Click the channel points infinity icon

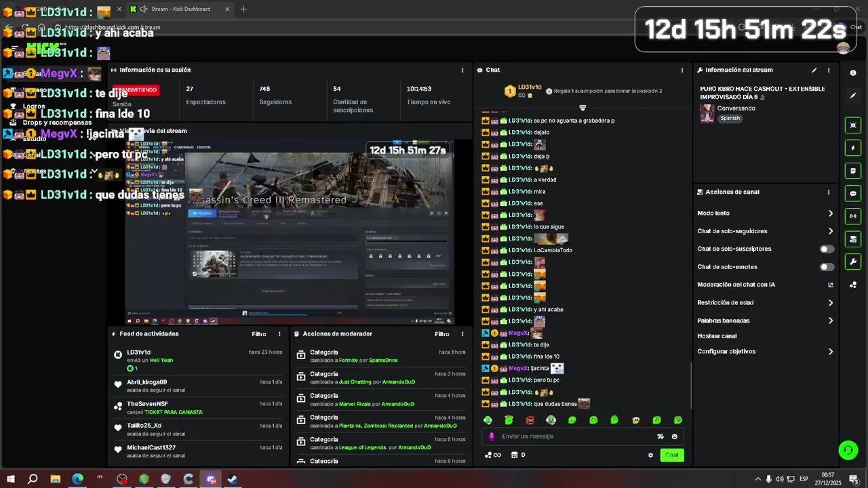point(493,455)
